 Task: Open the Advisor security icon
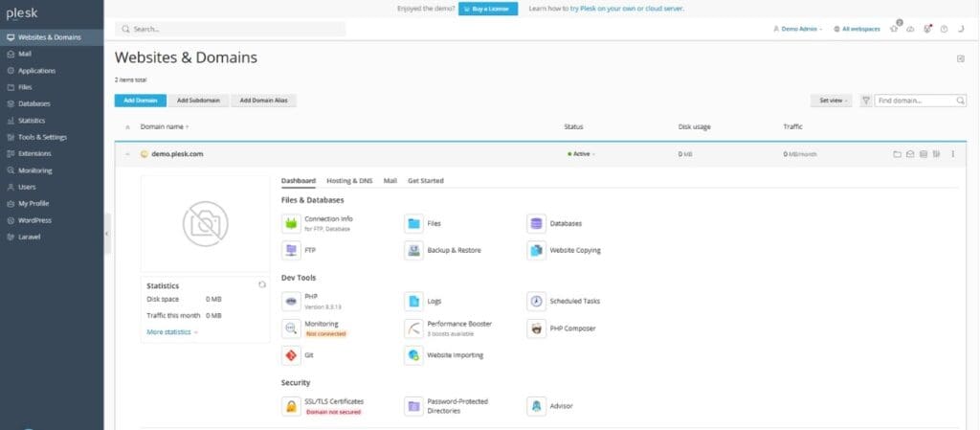[x=536, y=406]
